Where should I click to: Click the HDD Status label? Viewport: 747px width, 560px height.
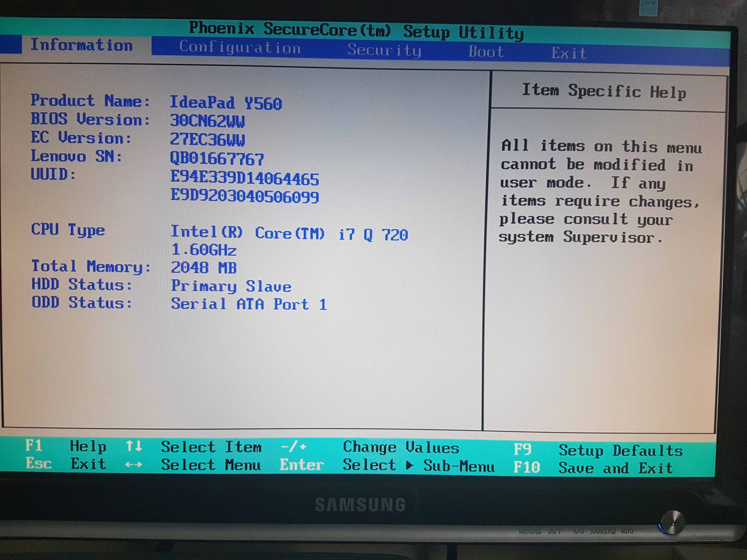[x=82, y=285]
